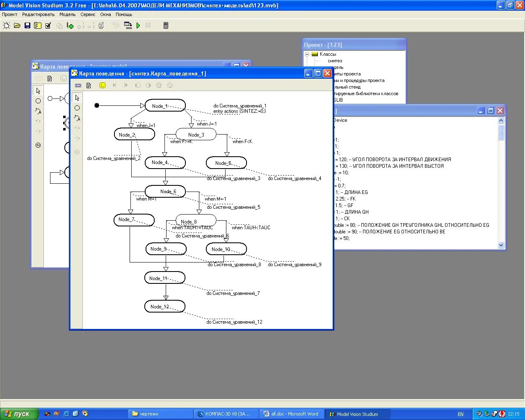The width and height of the screenshot is (525, 420).
Task: Open project folder icon in main toolbar
Action: (x=17, y=25)
